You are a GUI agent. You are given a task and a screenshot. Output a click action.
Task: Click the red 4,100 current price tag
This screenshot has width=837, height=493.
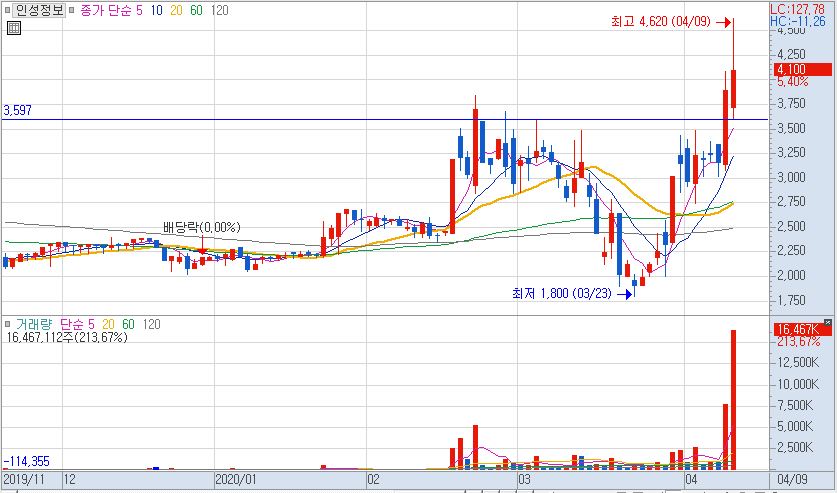pyautogui.click(x=791, y=69)
